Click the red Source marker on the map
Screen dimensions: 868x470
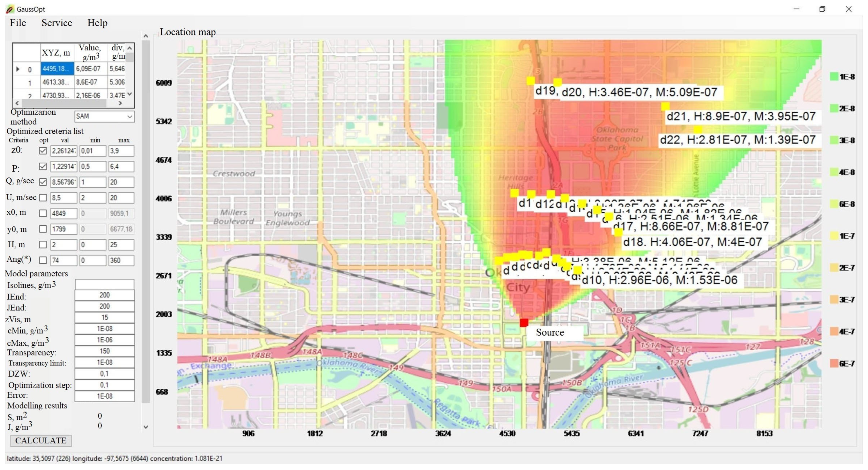click(524, 323)
